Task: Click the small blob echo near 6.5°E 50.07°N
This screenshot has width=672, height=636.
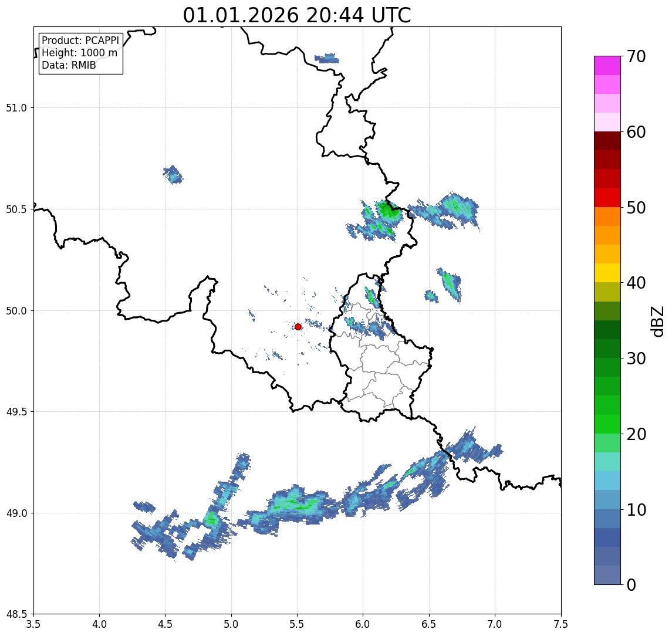Action: point(431,296)
